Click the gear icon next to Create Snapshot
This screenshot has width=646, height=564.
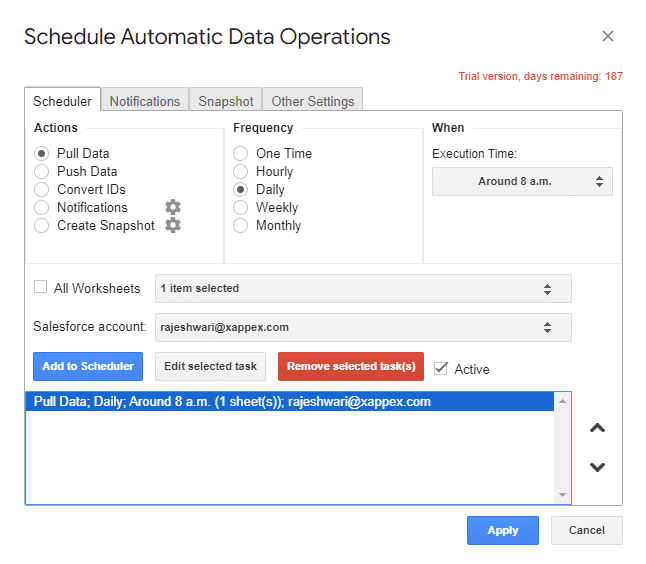173,225
